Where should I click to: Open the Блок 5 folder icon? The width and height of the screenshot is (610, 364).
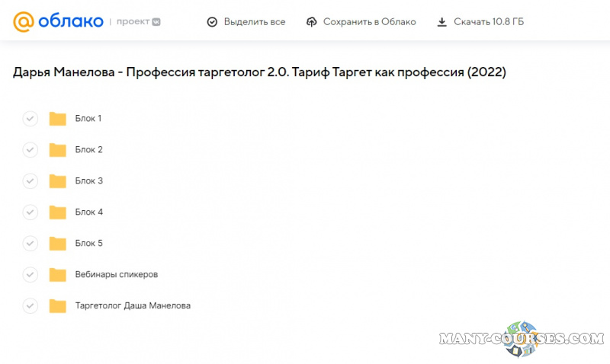57,244
